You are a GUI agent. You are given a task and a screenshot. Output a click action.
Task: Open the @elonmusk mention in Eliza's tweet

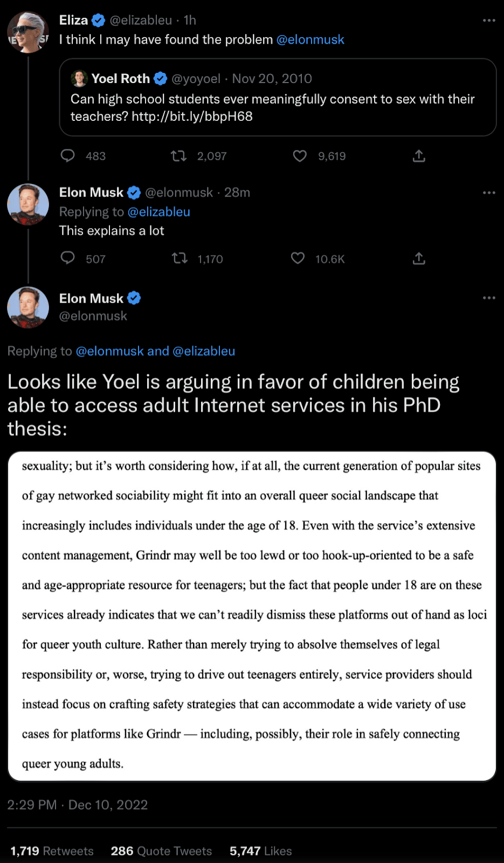[310, 39]
